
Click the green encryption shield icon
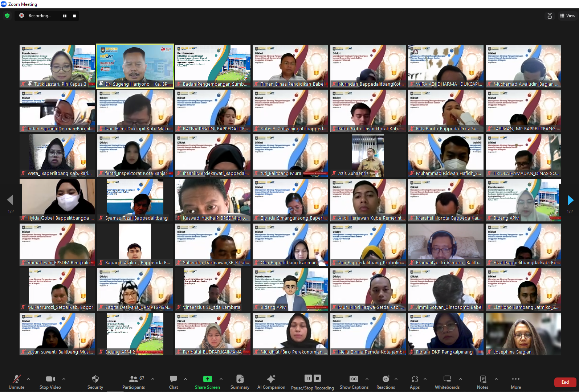point(7,16)
